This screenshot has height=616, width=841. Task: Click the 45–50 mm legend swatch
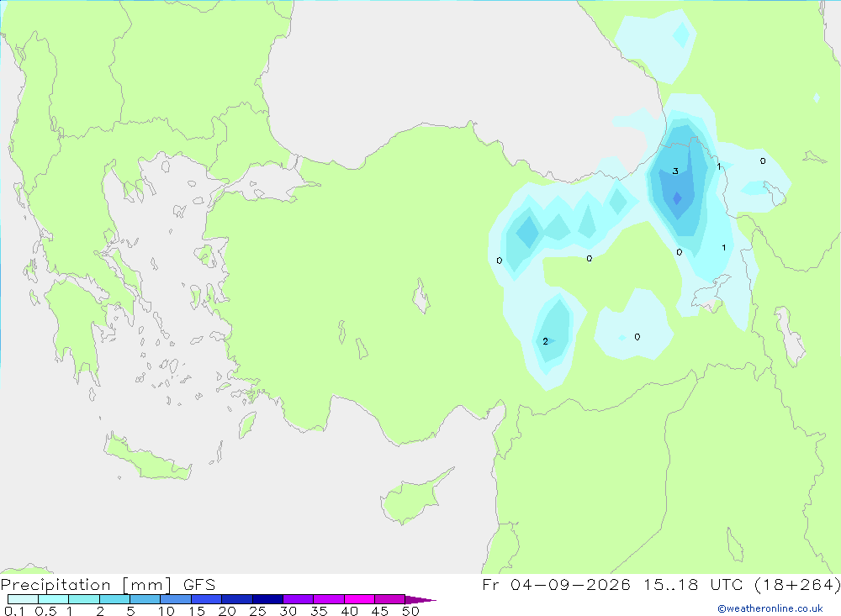[390, 599]
